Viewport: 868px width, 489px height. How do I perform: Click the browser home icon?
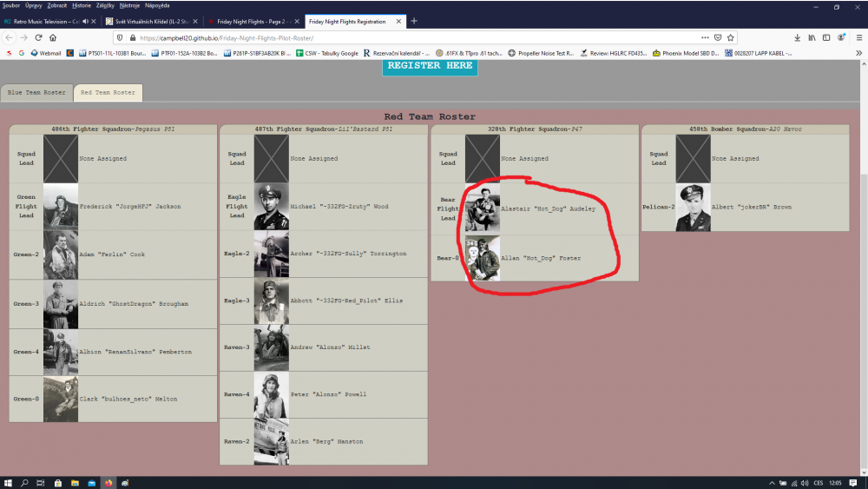click(x=52, y=37)
